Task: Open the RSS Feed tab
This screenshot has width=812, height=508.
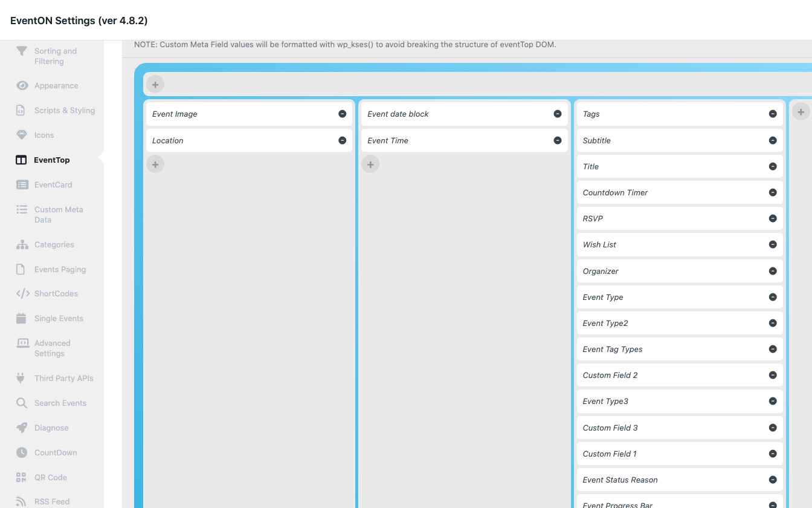Action: [52, 502]
